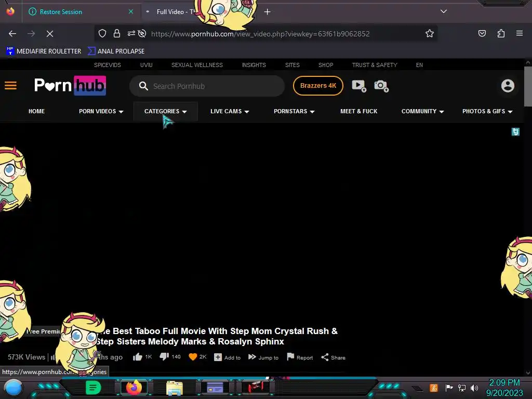Click the site logo to go home
The width and height of the screenshot is (532, 399).
[70, 86]
